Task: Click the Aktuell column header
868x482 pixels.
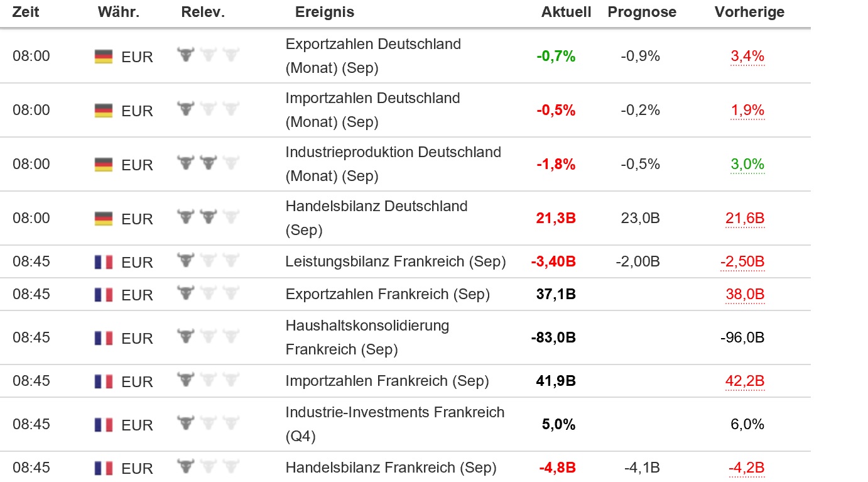Action: pyautogui.click(x=566, y=12)
